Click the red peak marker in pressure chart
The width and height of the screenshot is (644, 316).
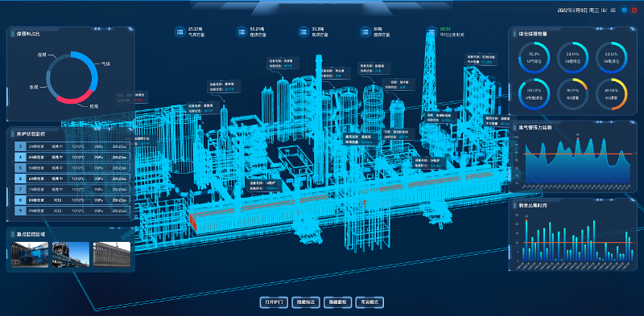578,138
